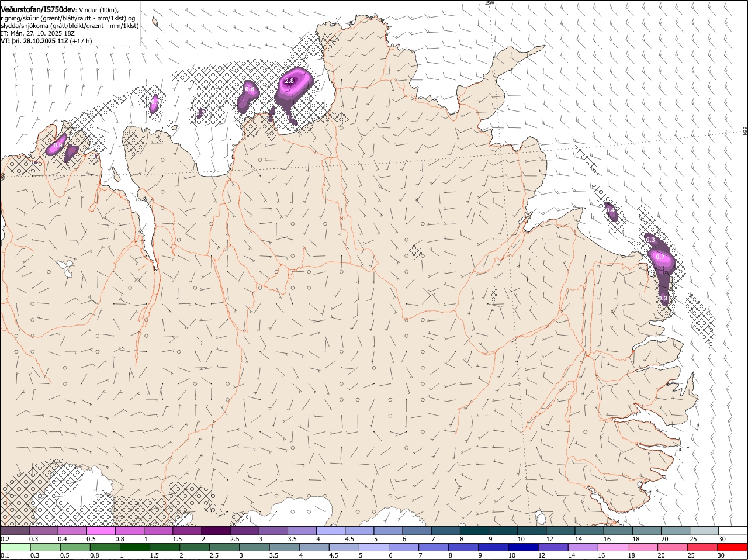Click the initial time line 'IT: Mán. 27. 10. 2025 18Z'

[37, 34]
